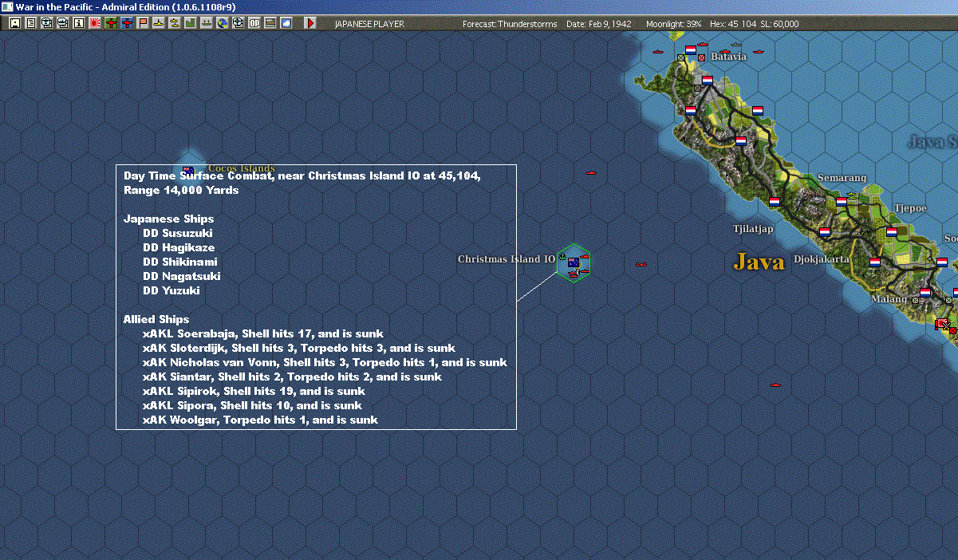Click the xAK Woolgar torpedo line
This screenshot has width=958, height=560.
(261, 420)
